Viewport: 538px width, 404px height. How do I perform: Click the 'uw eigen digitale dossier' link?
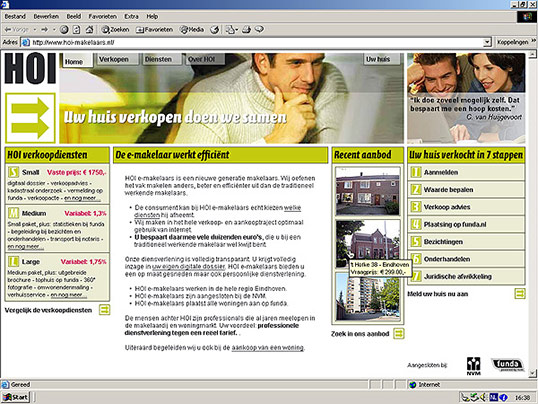click(188, 267)
